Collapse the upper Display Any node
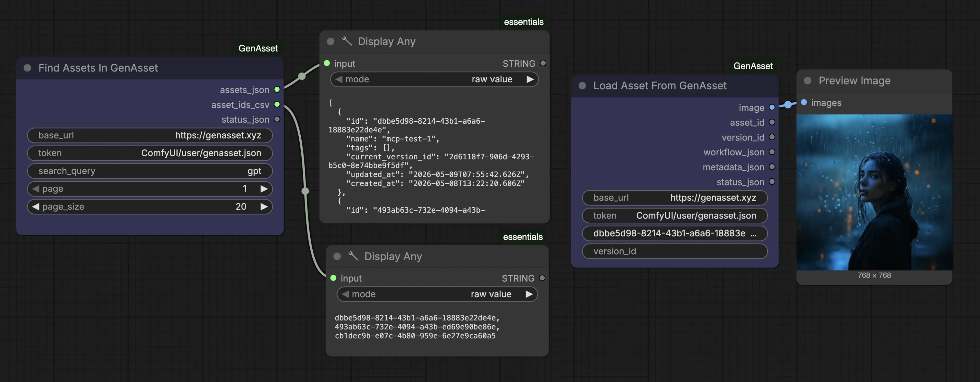The width and height of the screenshot is (980, 382). click(330, 41)
